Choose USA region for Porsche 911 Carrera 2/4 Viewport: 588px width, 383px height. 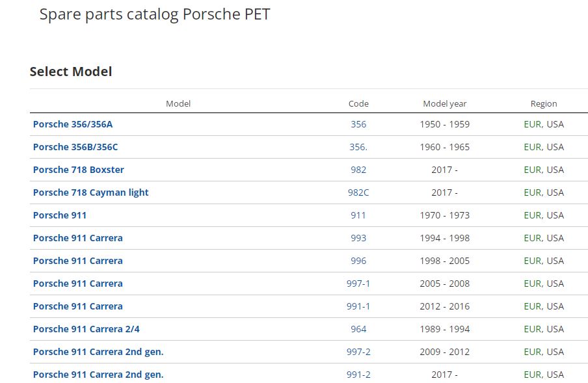555,329
